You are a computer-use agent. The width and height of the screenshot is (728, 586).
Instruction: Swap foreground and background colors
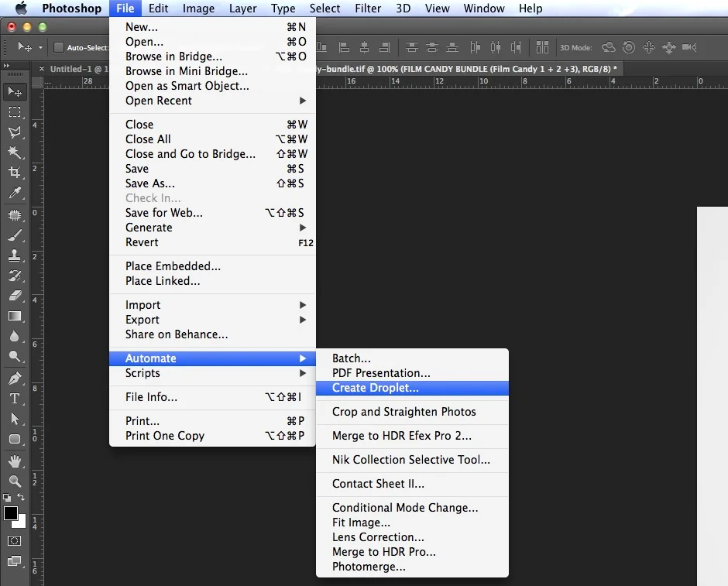(21, 498)
